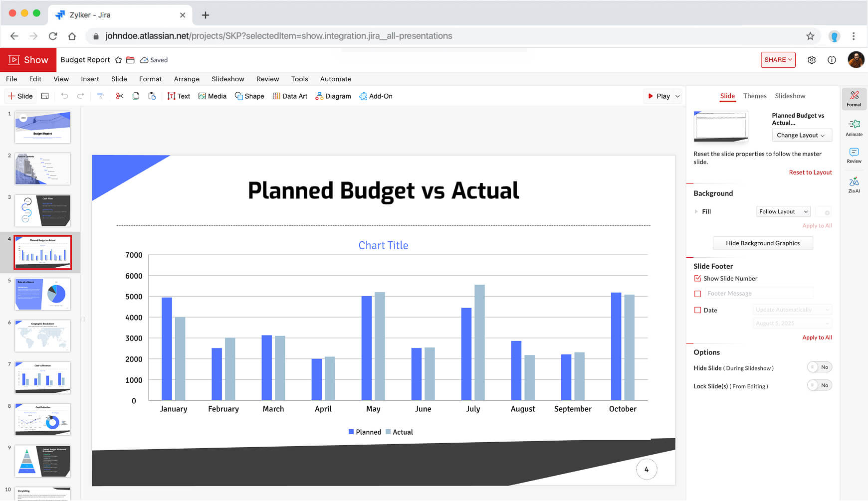Screen dimensions: 868x501
Task: Toggle the Hide Slide switch
Action: pos(819,367)
